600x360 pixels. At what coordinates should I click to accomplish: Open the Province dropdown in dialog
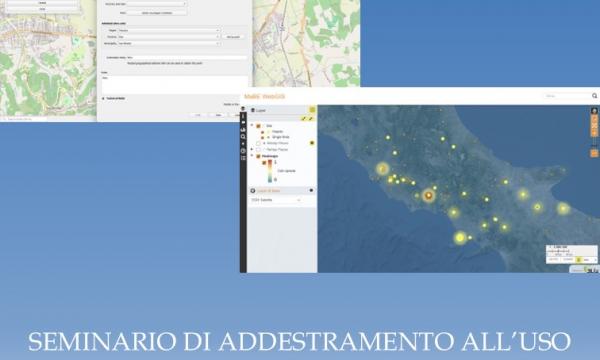pyautogui.click(x=169, y=37)
